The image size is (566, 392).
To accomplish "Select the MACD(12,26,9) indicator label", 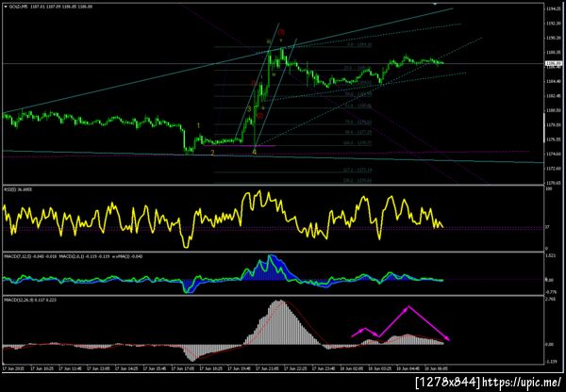I will point(30,300).
